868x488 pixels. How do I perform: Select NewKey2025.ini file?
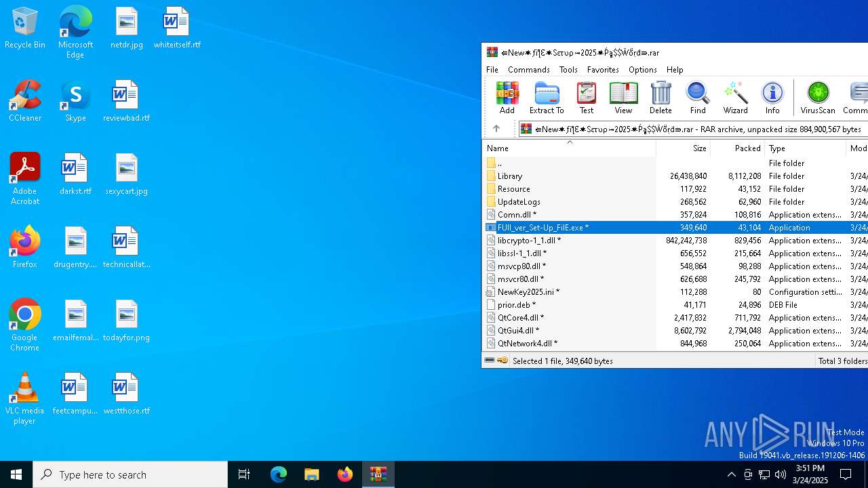(x=675, y=292)
